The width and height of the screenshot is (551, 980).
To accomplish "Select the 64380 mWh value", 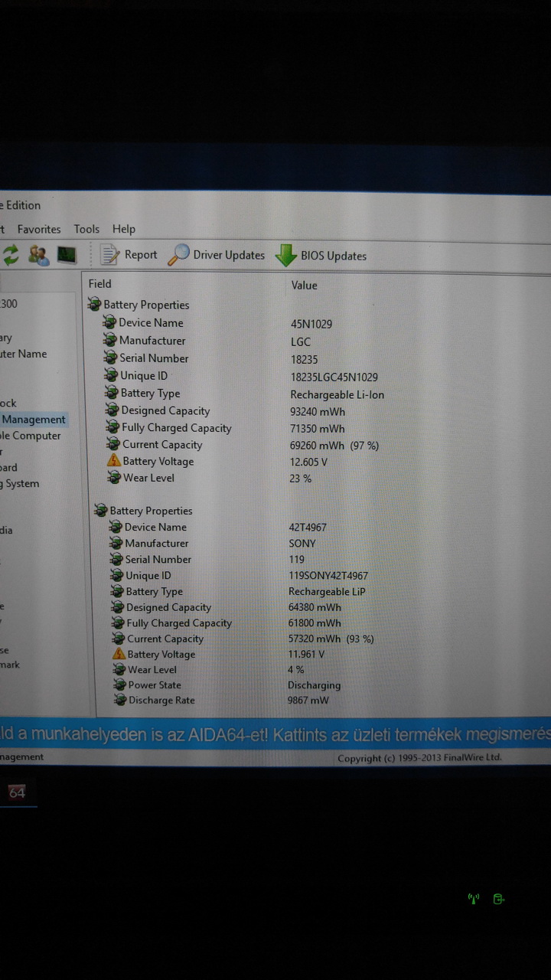I will [x=315, y=608].
